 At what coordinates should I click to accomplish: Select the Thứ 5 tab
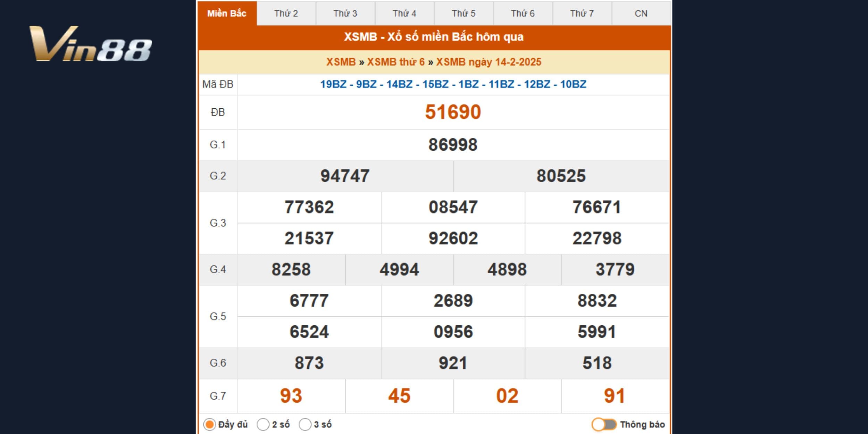coord(464,14)
